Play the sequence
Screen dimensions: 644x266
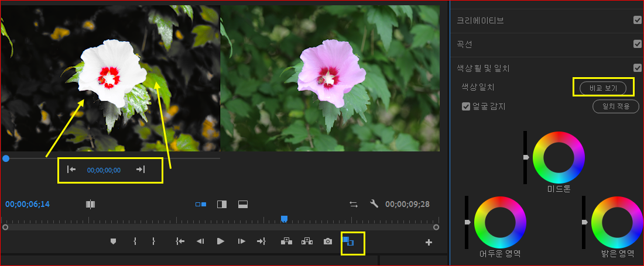pyautogui.click(x=221, y=241)
